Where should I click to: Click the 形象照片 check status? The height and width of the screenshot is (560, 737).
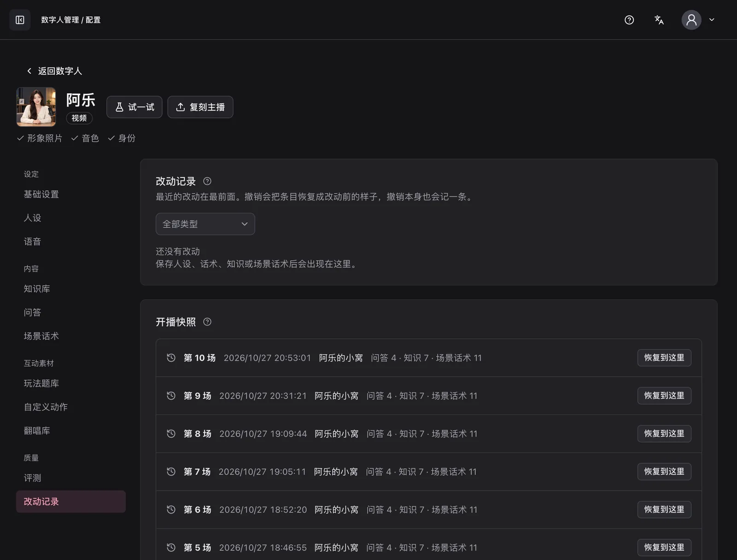[40, 138]
